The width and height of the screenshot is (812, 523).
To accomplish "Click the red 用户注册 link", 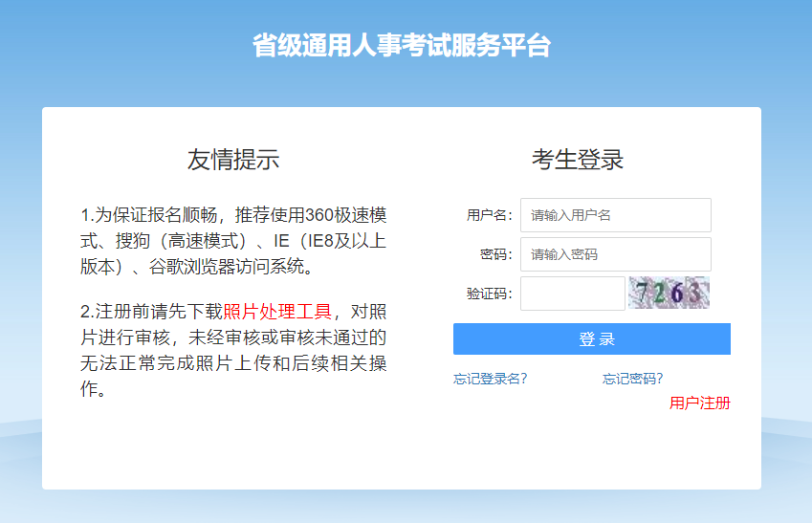I will 700,403.
